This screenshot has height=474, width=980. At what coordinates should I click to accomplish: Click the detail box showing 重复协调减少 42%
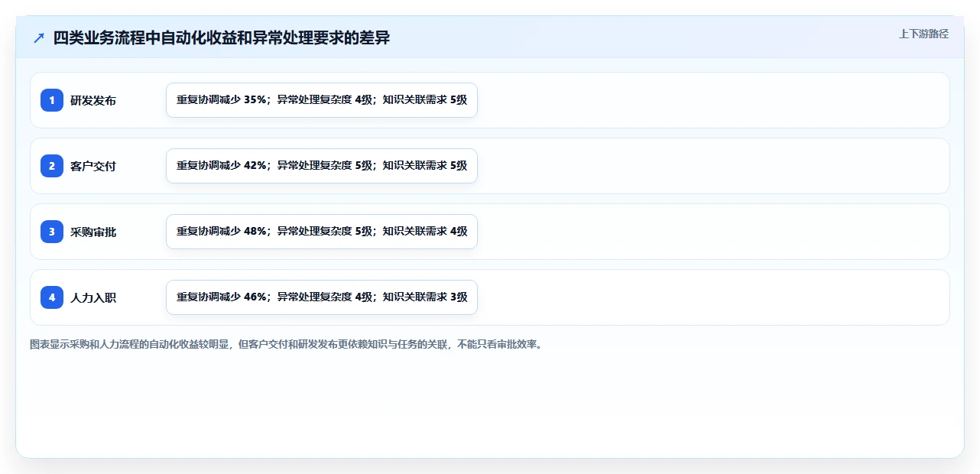click(x=322, y=166)
